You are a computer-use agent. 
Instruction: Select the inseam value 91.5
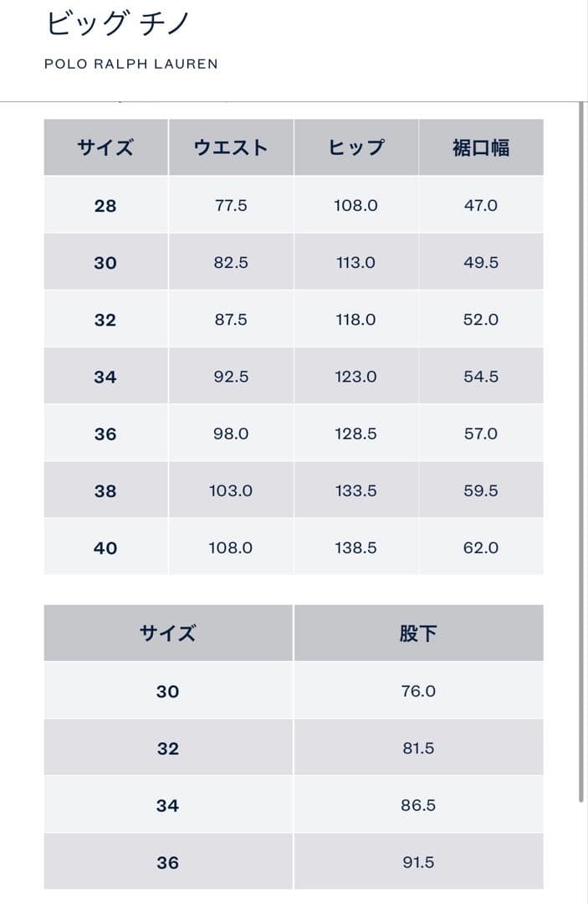pos(418,862)
